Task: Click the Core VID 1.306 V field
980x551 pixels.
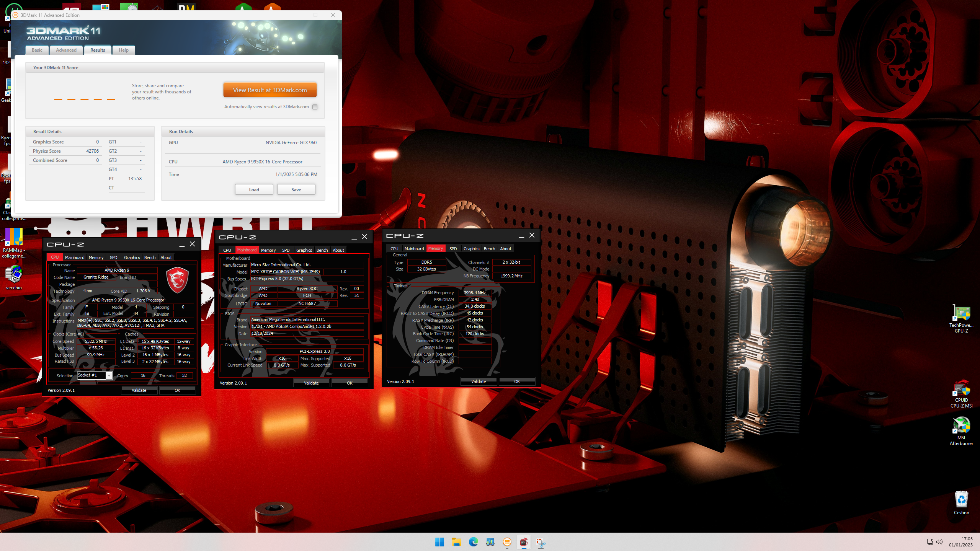Action: click(143, 291)
